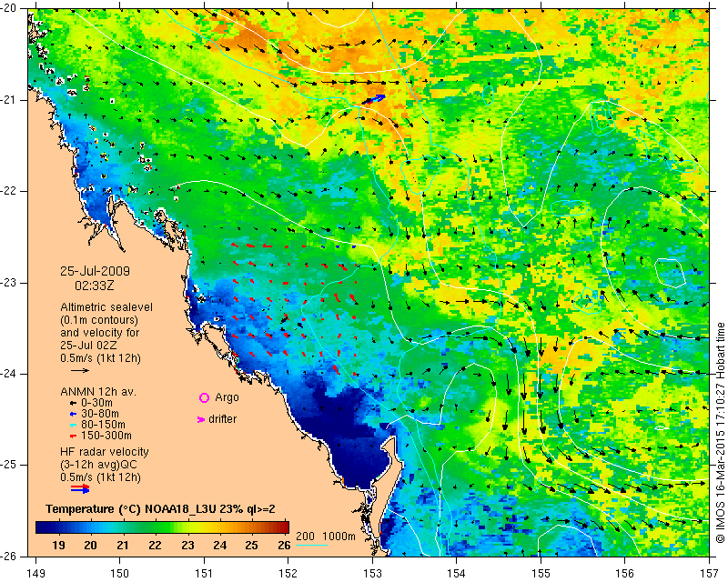Click the blue 30-80m arrow legend marker
This screenshot has width=728, height=582.
73,414
